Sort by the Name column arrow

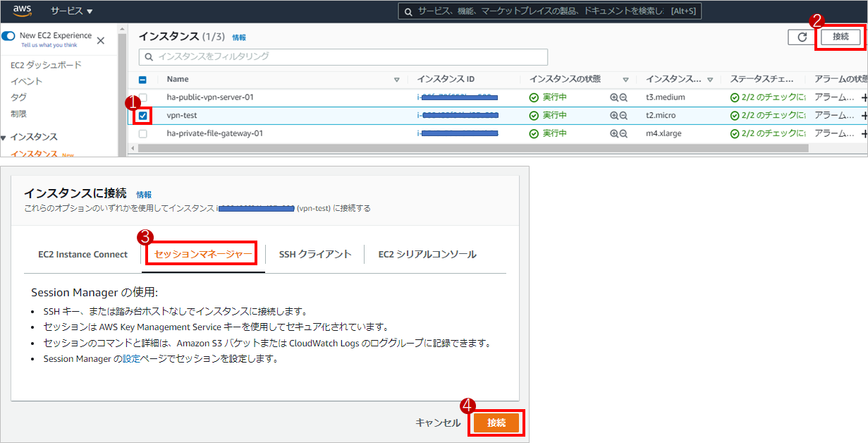[396, 80]
